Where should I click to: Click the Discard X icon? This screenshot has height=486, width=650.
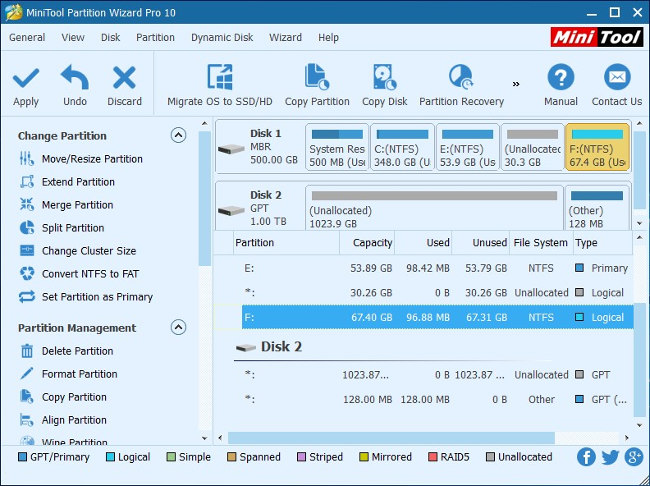coord(124,78)
